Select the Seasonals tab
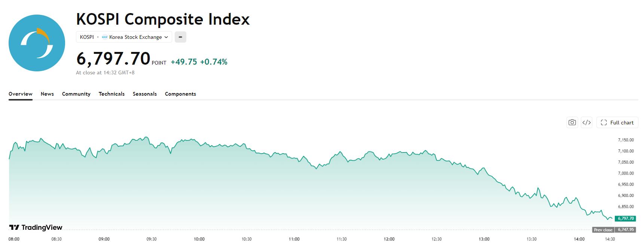The height and width of the screenshot is (250, 644). (x=145, y=94)
